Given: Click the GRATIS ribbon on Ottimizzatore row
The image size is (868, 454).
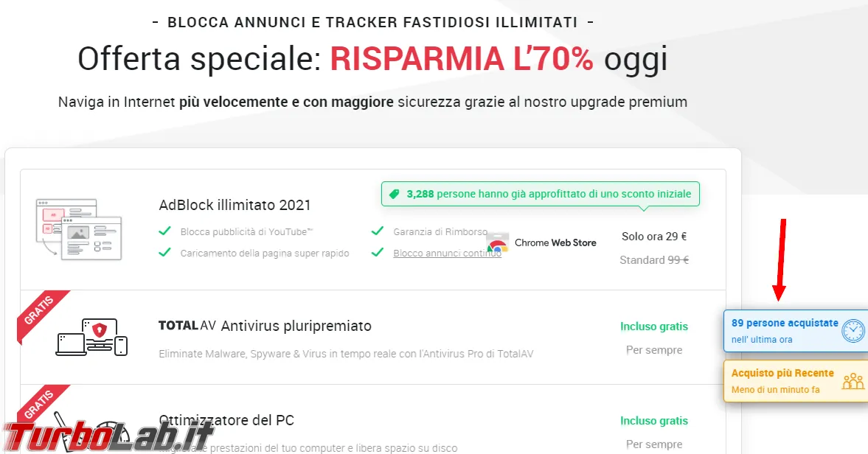Looking at the screenshot, I should [x=40, y=405].
